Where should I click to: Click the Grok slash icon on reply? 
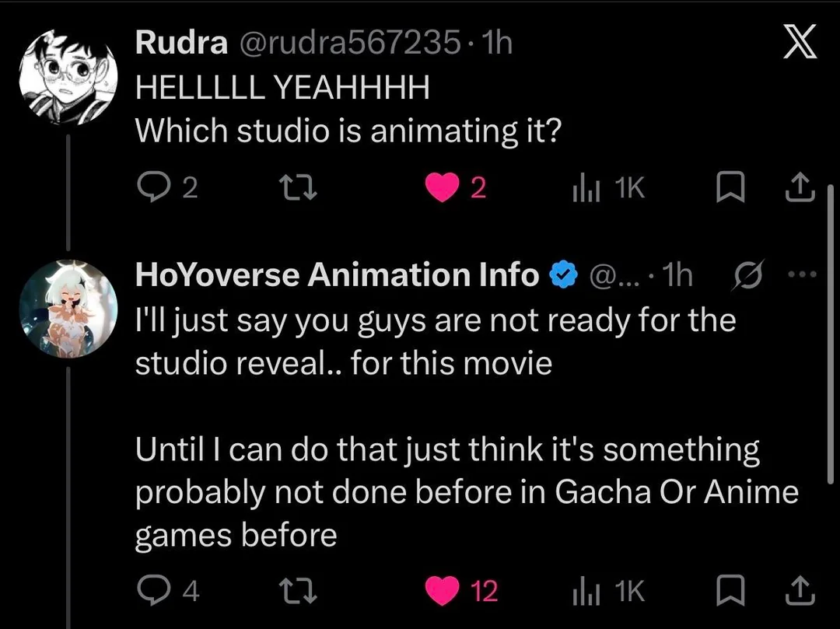[748, 274]
